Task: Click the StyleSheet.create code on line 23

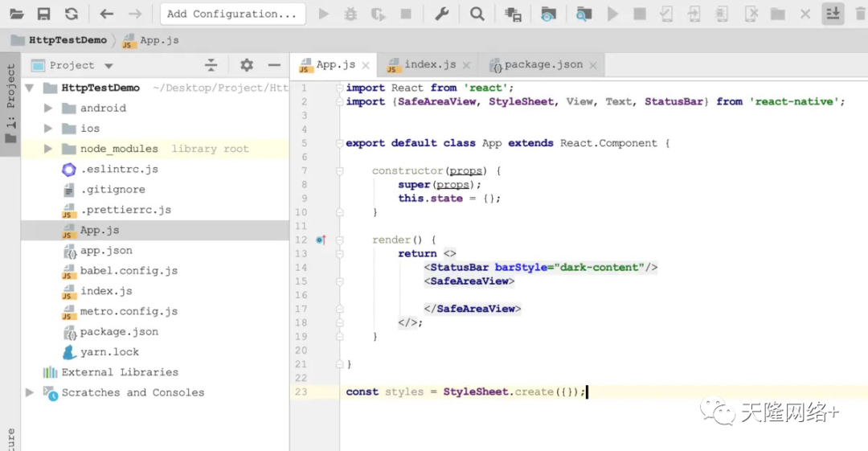Action: (x=513, y=392)
